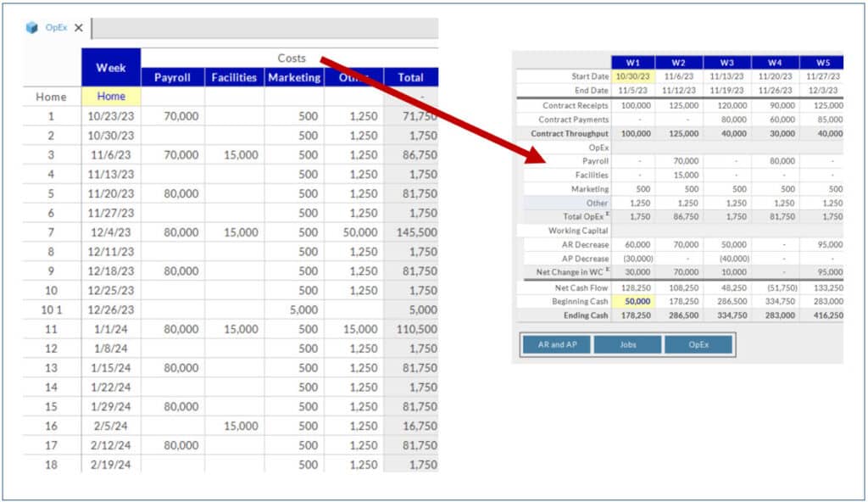Select the W2 column header

679,63
